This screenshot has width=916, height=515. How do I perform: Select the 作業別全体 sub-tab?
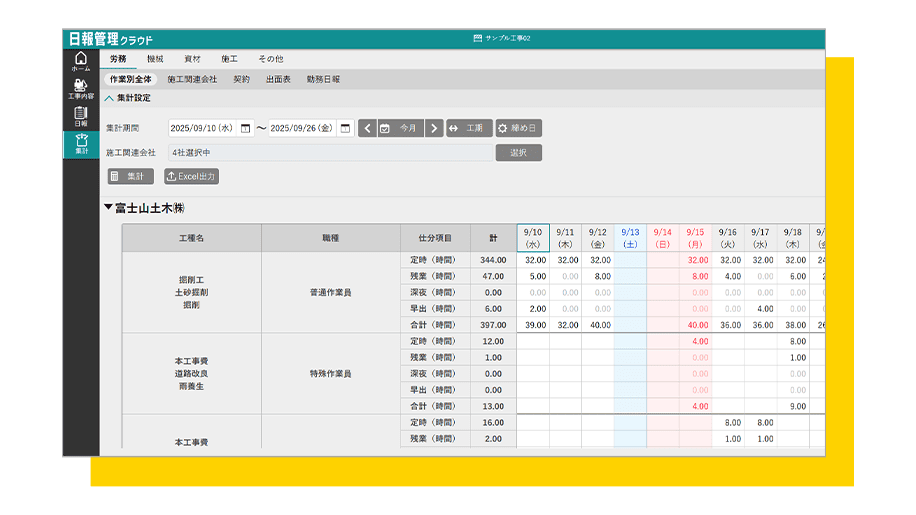pos(130,79)
